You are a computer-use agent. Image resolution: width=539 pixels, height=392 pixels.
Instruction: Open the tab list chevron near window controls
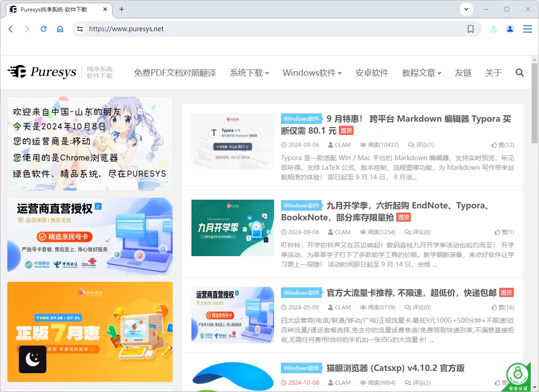(x=466, y=9)
